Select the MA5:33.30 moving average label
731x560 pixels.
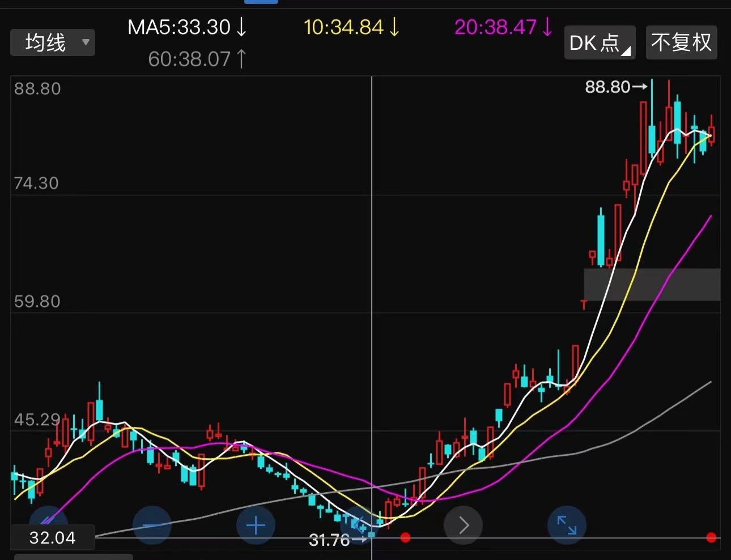coord(188,27)
